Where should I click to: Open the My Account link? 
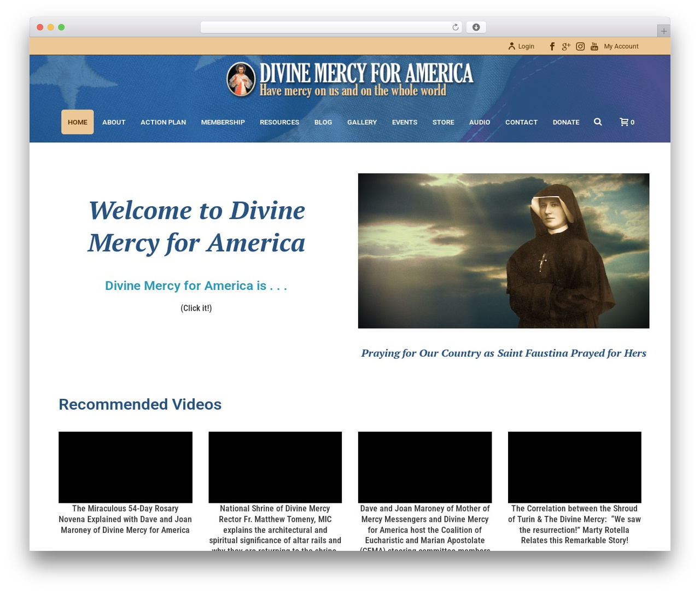coord(621,46)
